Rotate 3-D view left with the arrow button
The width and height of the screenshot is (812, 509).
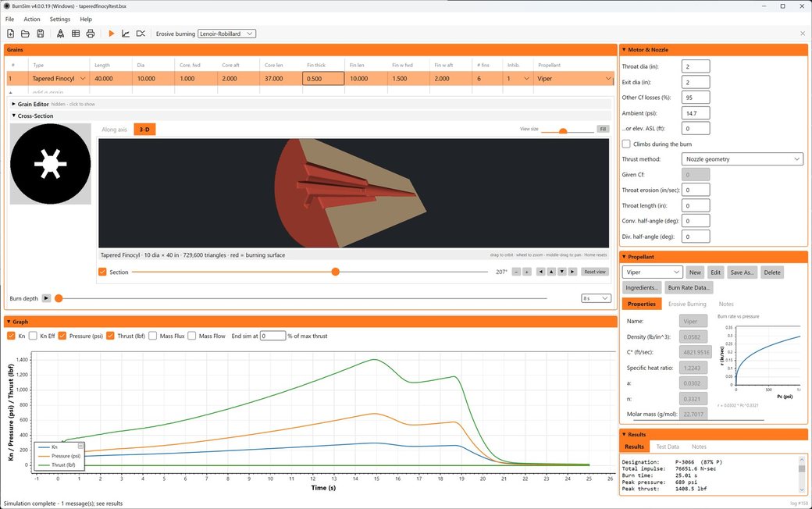pos(540,272)
